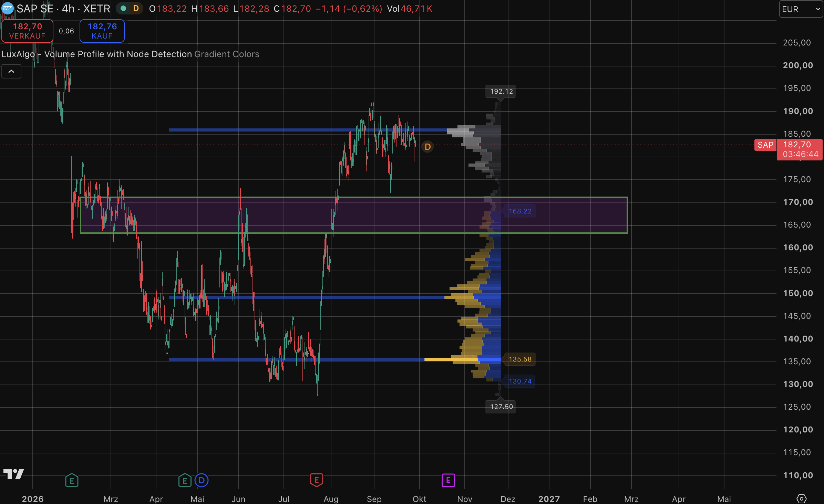Click the 145,00 price axis label

coord(797,316)
